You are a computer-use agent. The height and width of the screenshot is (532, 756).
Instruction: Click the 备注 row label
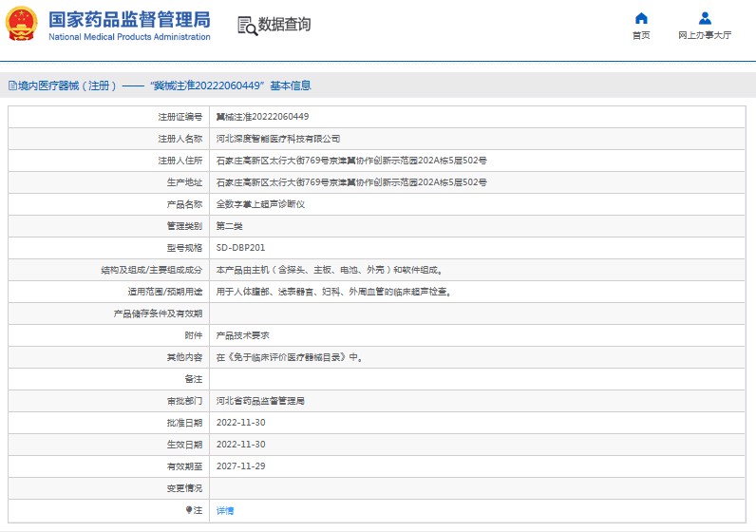click(x=194, y=379)
